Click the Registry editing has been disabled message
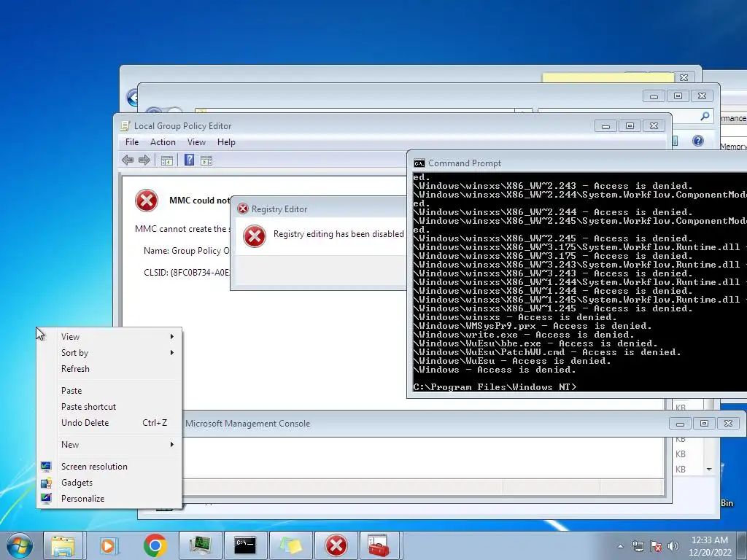Viewport: 747px width, 560px height. click(x=338, y=234)
